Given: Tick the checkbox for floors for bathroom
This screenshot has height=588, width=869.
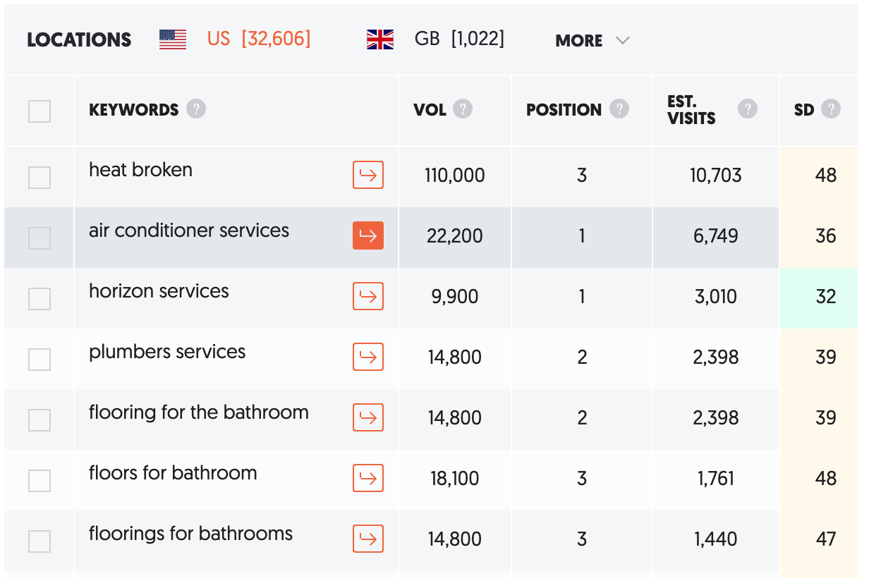Looking at the screenshot, I should (39, 481).
